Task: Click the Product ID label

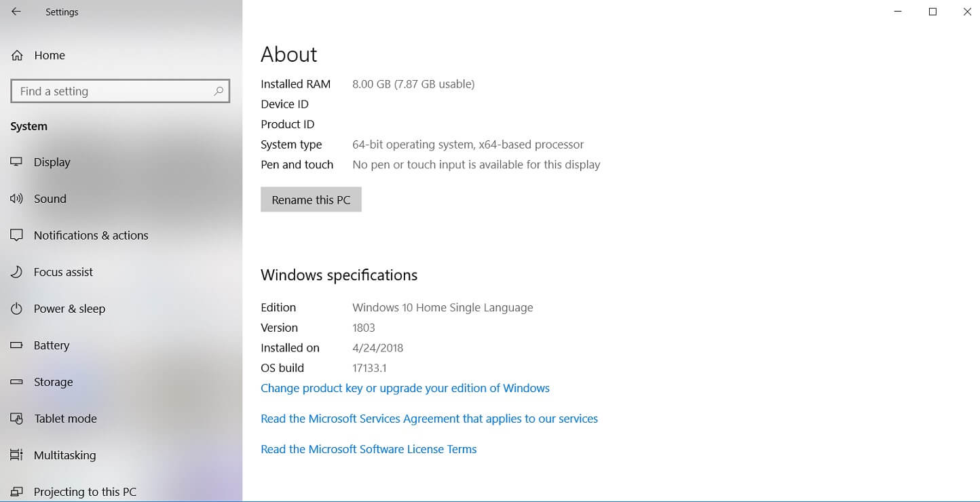Action: pos(288,125)
